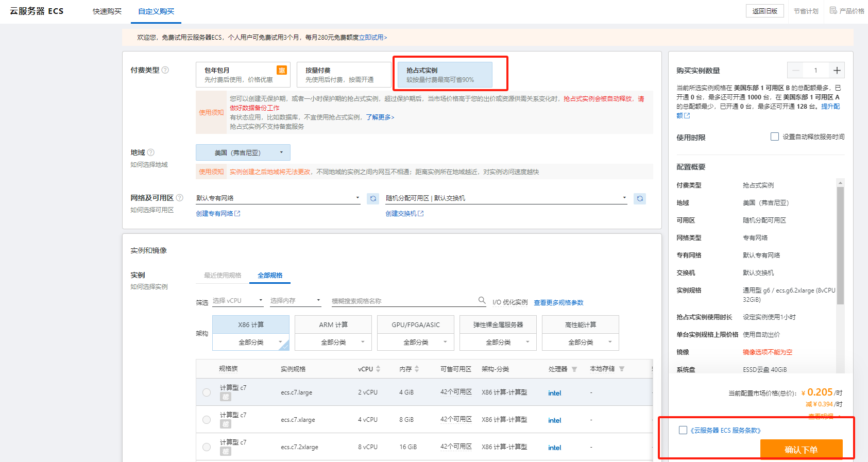The height and width of the screenshot is (462, 868).
Task: Select the ecs.c7.large radio button
Action: [x=207, y=392]
